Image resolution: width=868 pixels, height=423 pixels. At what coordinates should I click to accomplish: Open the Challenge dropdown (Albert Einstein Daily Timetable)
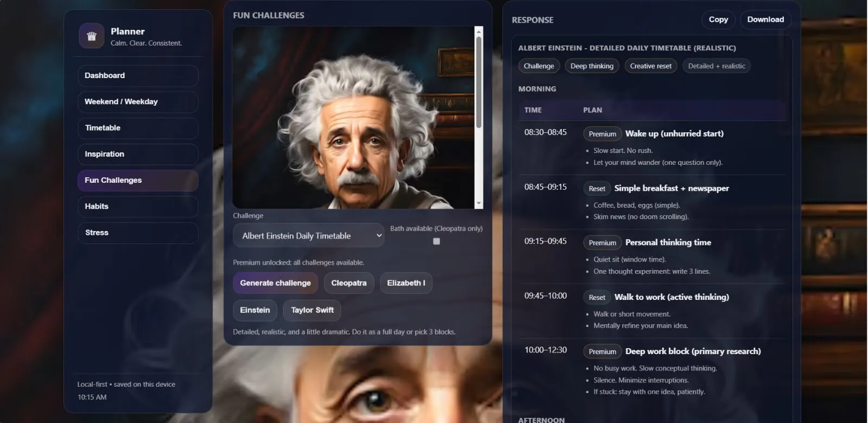point(309,236)
